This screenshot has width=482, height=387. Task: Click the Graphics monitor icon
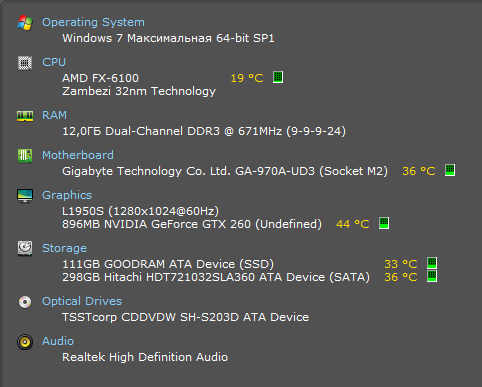tap(25, 196)
